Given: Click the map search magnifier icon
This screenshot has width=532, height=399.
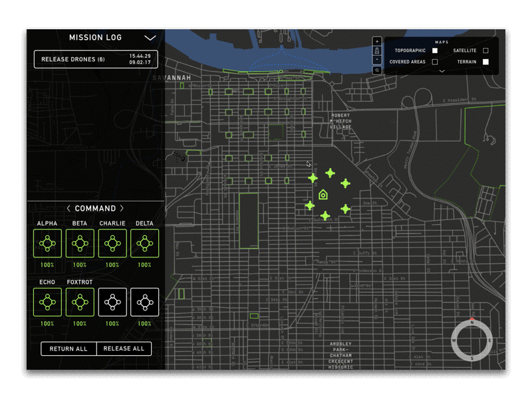Looking at the screenshot, I should point(377,70).
